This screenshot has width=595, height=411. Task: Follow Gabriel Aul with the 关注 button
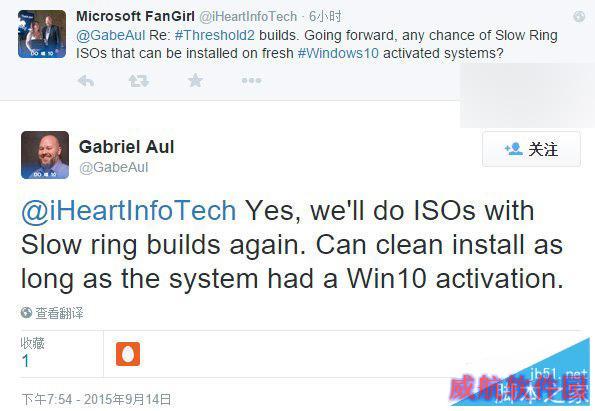pyautogui.click(x=531, y=149)
